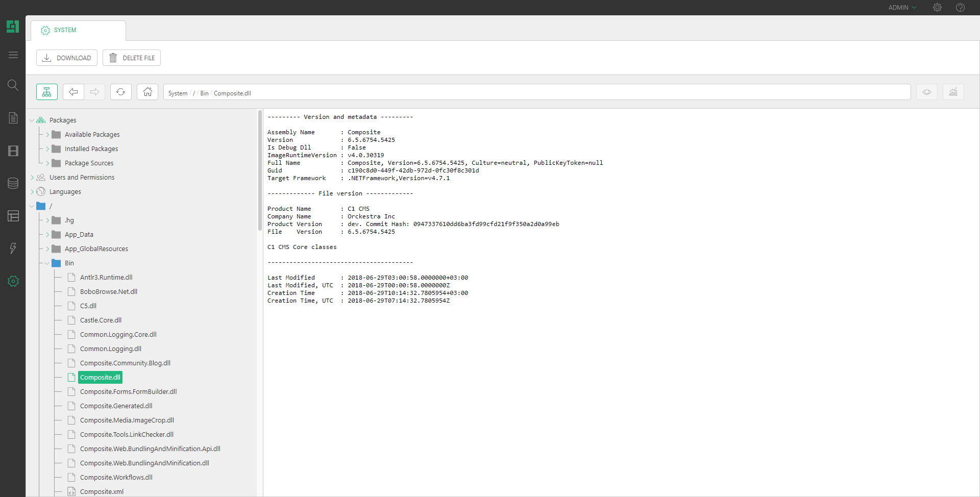Open the help question mark icon
Viewport: 980px width, 497px height.
960,8
